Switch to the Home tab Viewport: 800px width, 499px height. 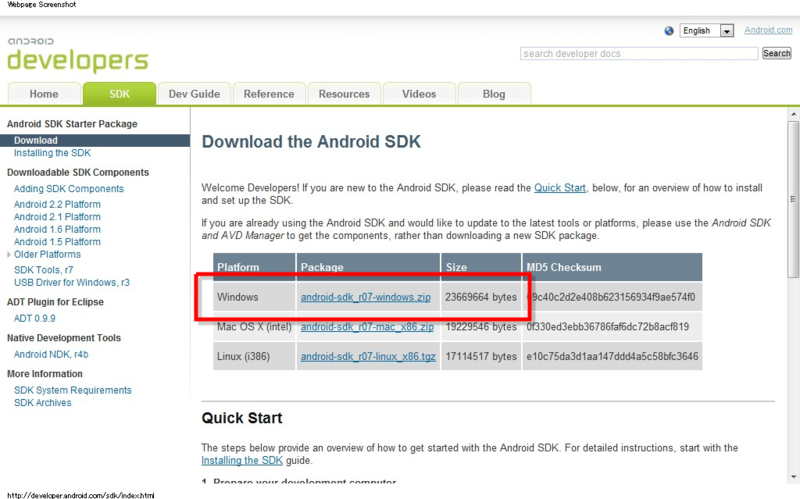(x=44, y=94)
